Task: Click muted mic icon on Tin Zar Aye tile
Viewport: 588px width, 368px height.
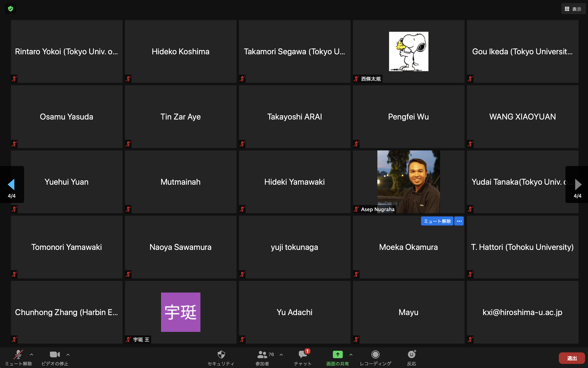Action: tap(128, 144)
